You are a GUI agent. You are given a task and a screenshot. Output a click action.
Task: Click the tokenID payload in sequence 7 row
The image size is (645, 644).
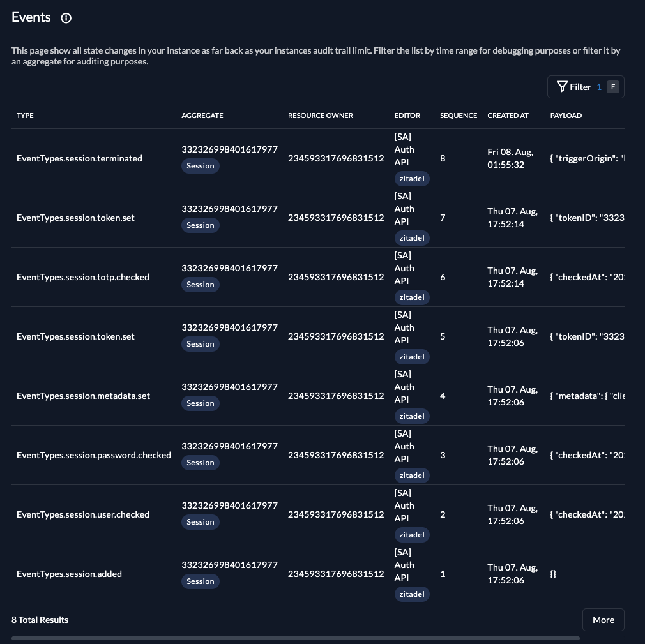[x=587, y=218]
